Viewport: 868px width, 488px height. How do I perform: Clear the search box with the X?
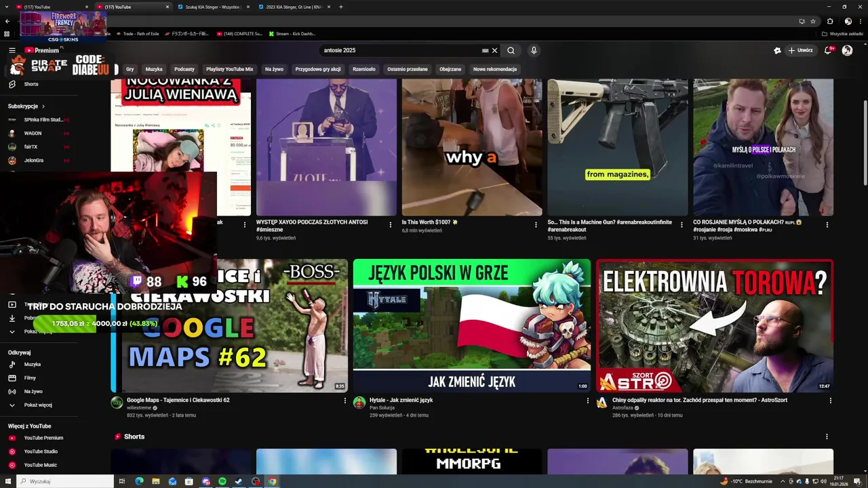tap(494, 50)
